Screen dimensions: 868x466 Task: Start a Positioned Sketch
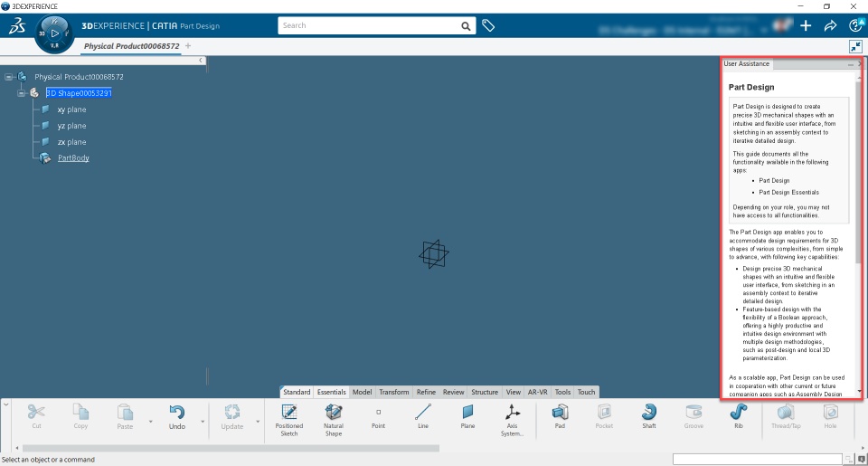pyautogui.click(x=289, y=412)
